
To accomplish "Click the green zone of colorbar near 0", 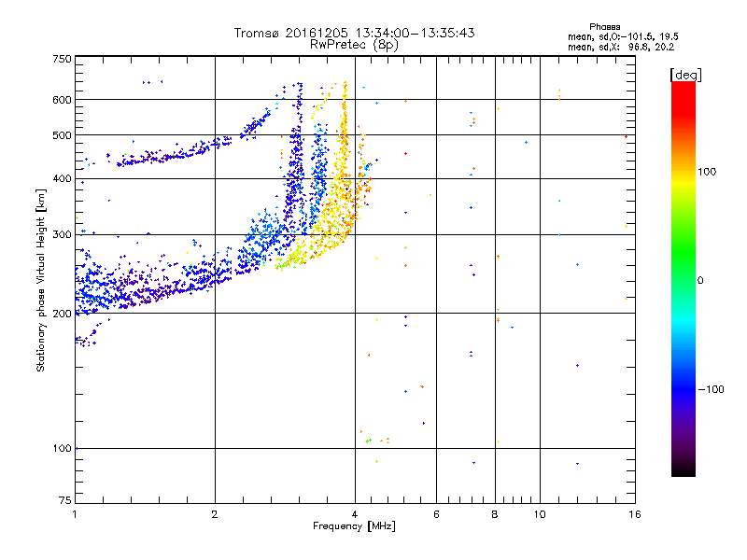I will coord(683,280).
